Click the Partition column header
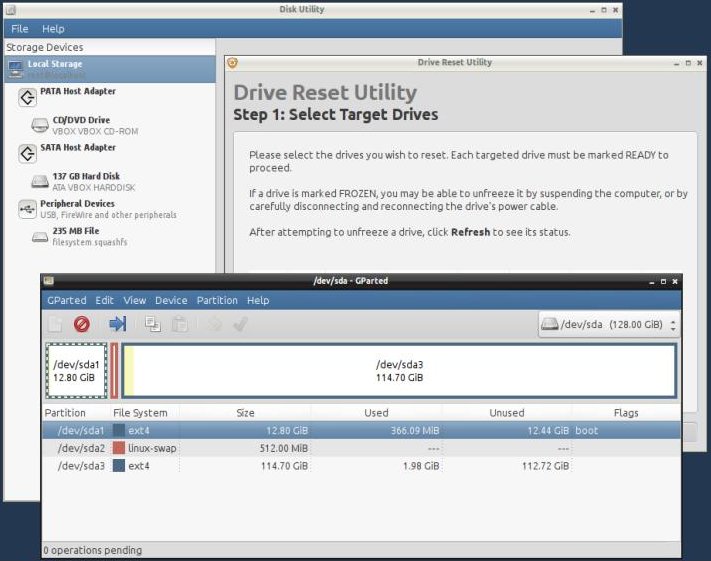The image size is (711, 561). 76,413
